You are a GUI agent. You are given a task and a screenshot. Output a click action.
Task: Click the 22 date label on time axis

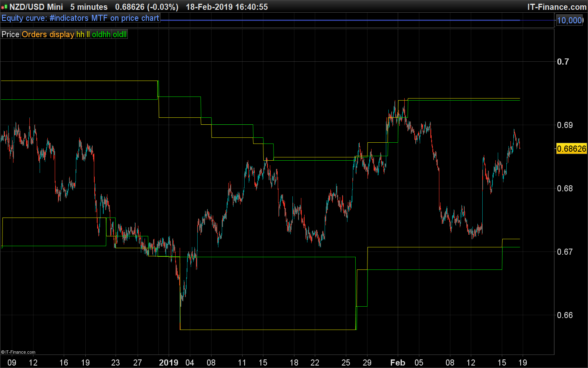[x=315, y=363]
